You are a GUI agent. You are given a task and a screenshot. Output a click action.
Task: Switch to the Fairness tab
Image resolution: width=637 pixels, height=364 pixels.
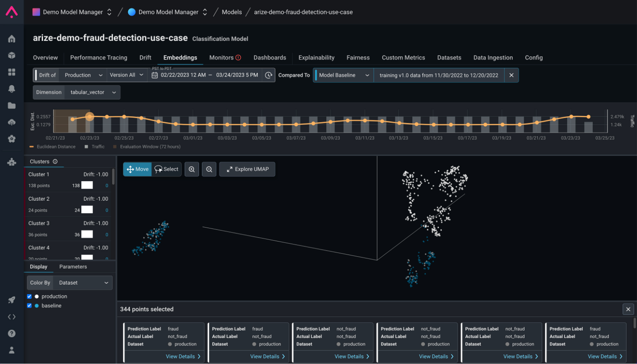(x=358, y=57)
